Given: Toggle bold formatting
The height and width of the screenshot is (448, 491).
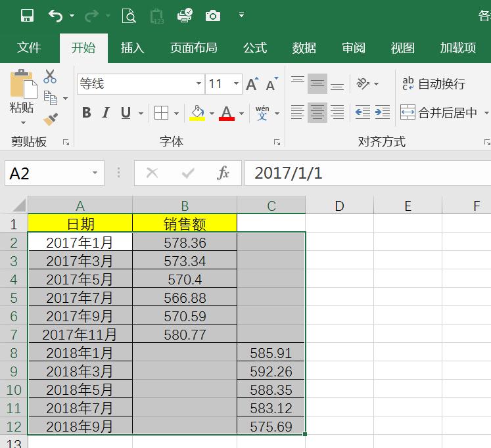Looking at the screenshot, I should [86, 112].
